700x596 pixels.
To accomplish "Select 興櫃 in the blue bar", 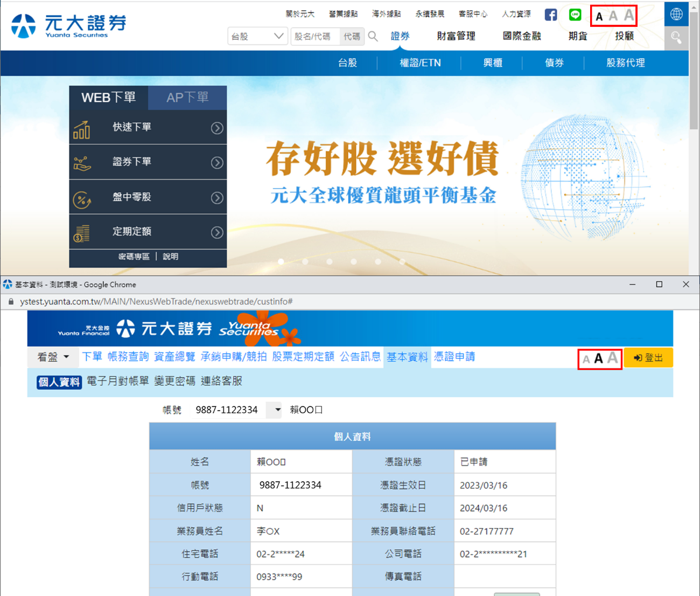I will [x=493, y=63].
